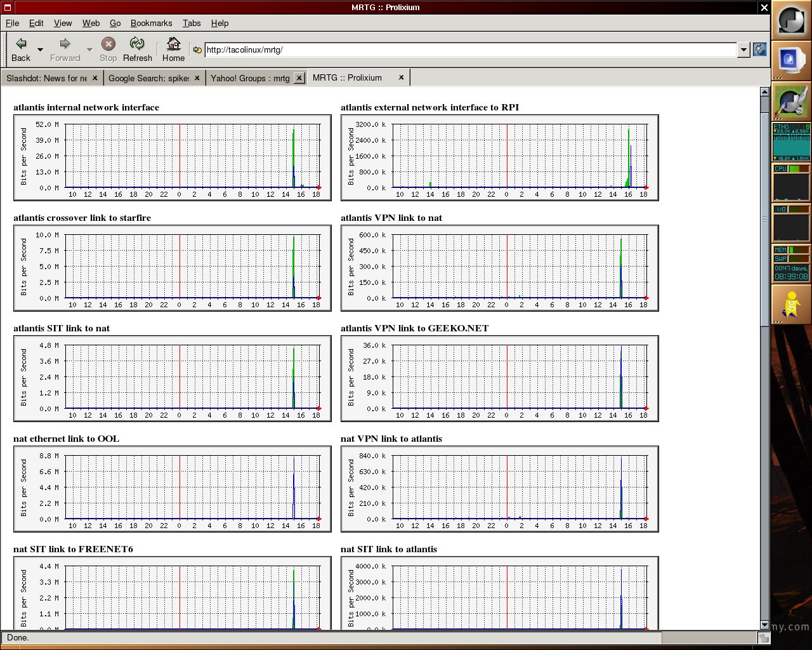This screenshot has width=812, height=650.
Task: Expand the URL history dropdown
Action: [x=743, y=50]
